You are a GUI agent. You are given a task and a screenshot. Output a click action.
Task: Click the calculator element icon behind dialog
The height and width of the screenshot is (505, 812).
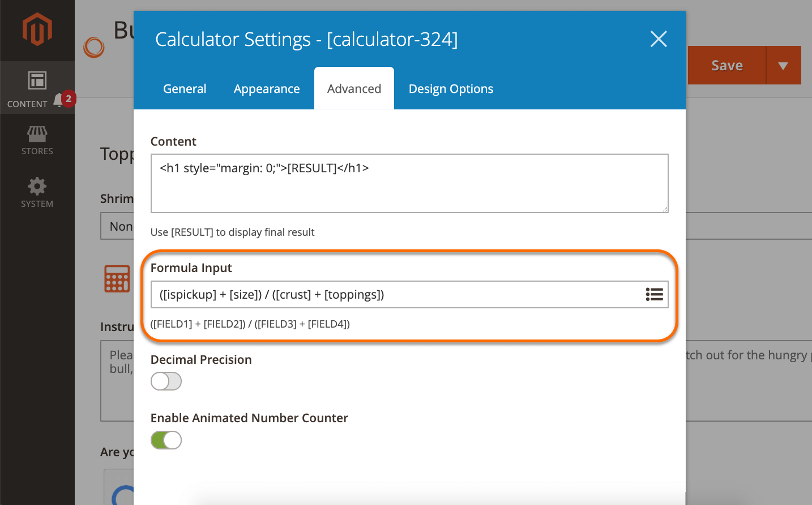click(x=117, y=278)
